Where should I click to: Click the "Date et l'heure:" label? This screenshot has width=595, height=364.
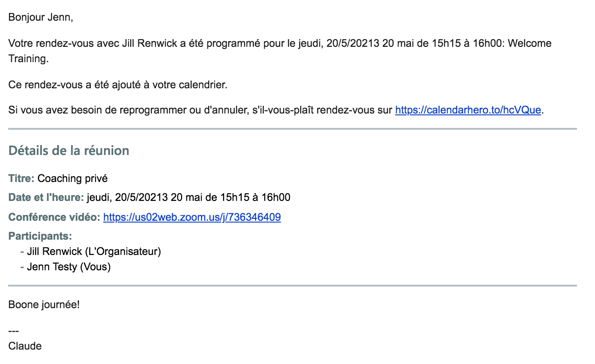(46, 197)
